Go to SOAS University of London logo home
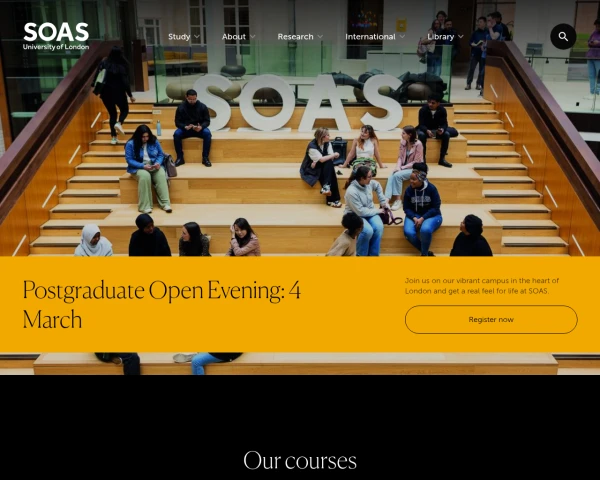This screenshot has height=480, width=600. (56, 36)
